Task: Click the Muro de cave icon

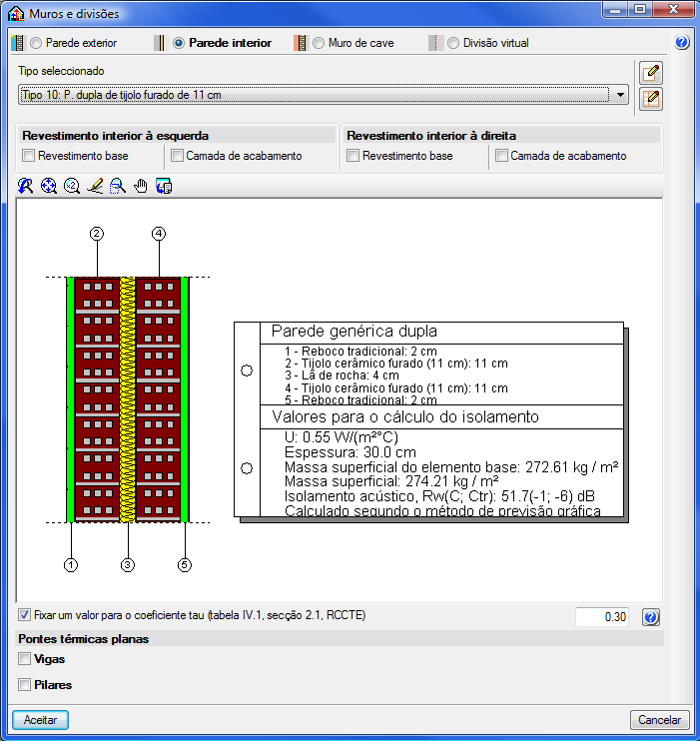Action: (x=300, y=43)
